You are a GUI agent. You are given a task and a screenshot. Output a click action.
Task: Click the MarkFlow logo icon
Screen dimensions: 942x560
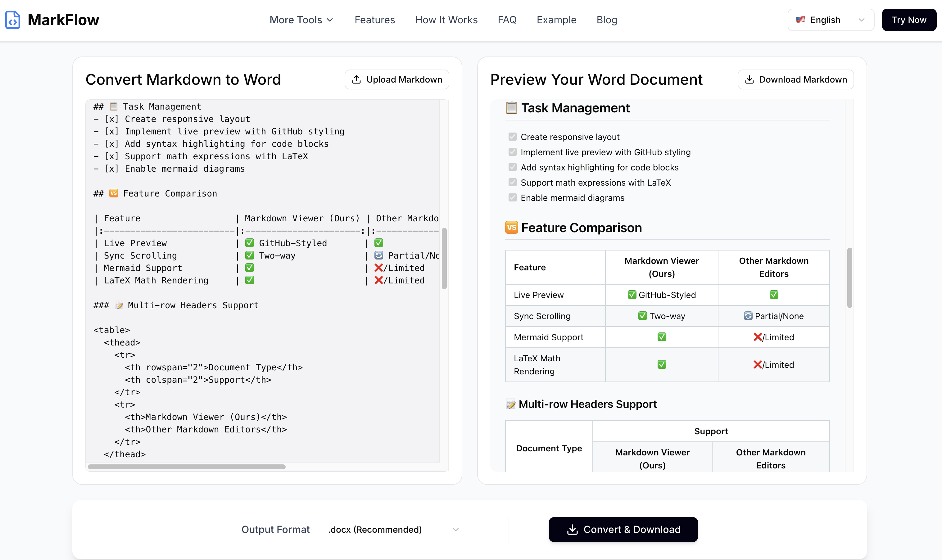pos(12,20)
